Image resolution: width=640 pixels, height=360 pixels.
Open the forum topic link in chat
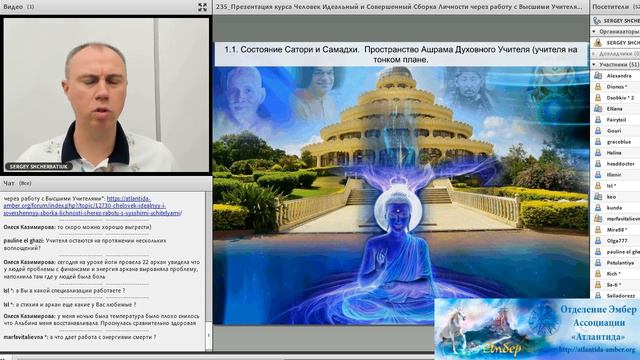(92, 206)
